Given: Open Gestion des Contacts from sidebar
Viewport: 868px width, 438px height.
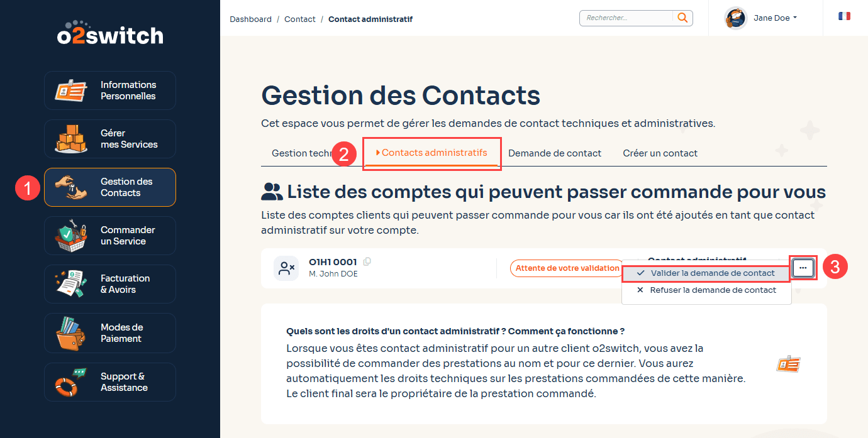Looking at the screenshot, I should point(109,187).
